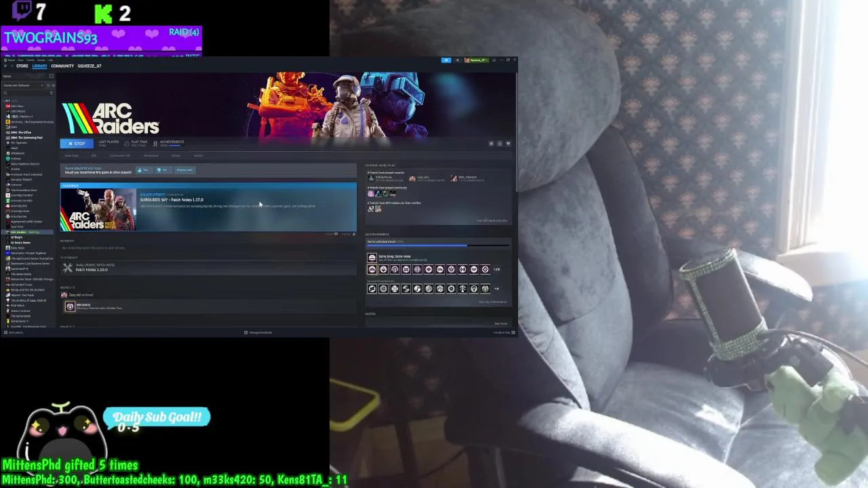Viewport: 868px width, 488px height.
Task: Open the Friends menu
Action: click(x=31, y=60)
